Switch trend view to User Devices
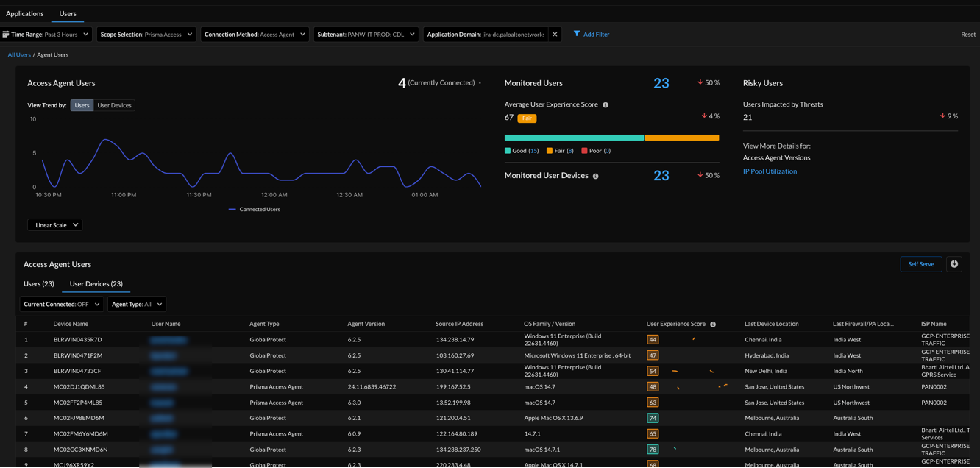The height and width of the screenshot is (468, 980). (114, 105)
